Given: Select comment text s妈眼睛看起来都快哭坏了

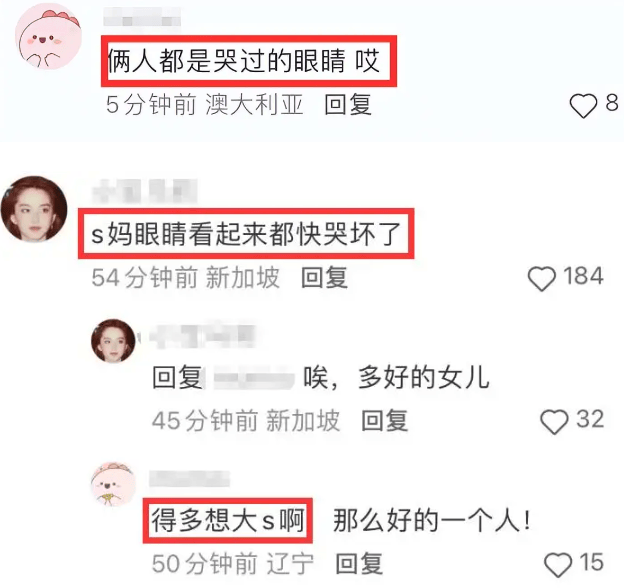Looking at the screenshot, I should [246, 234].
